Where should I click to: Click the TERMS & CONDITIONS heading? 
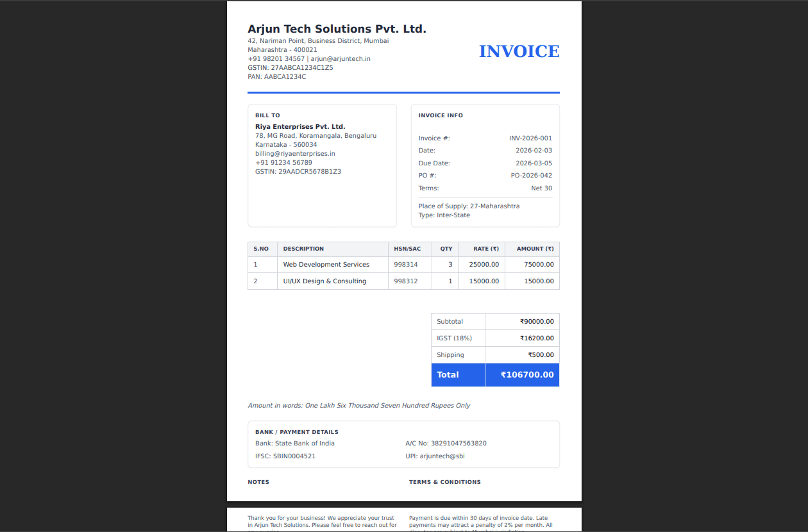coord(445,481)
